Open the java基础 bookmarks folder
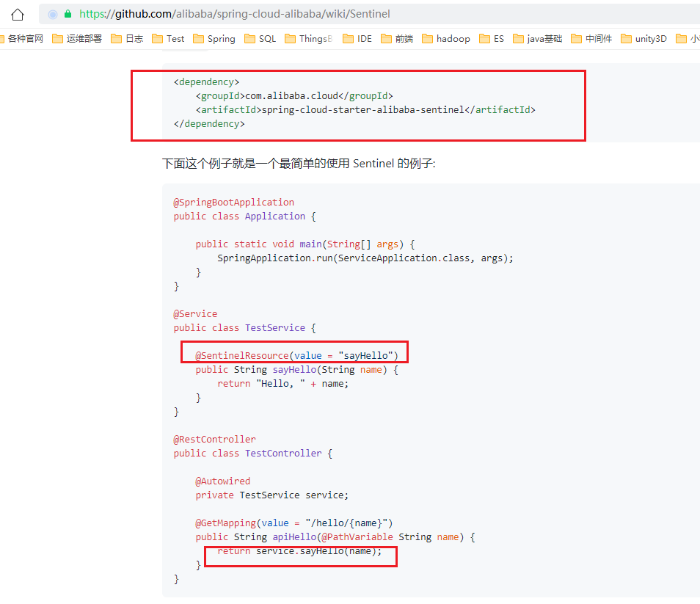The image size is (700, 604). tap(537, 38)
